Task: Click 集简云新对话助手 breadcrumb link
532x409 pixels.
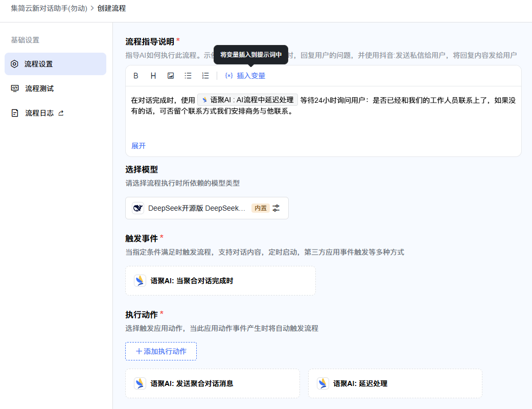Action: (x=49, y=8)
